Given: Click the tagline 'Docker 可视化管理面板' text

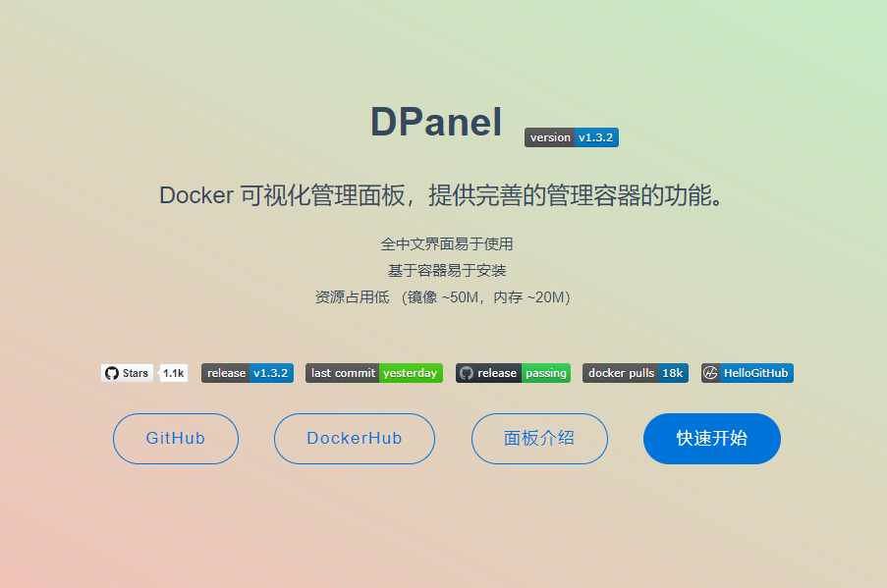Looking at the screenshot, I should tap(282, 195).
